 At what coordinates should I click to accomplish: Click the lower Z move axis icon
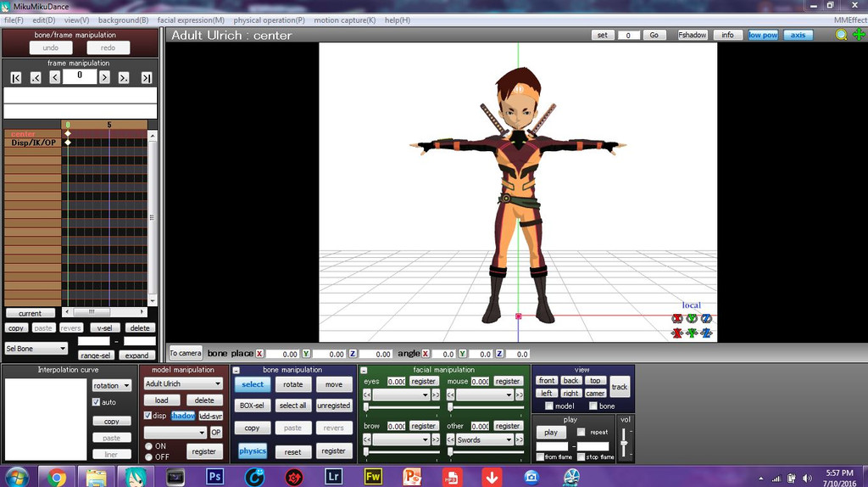pos(706,333)
